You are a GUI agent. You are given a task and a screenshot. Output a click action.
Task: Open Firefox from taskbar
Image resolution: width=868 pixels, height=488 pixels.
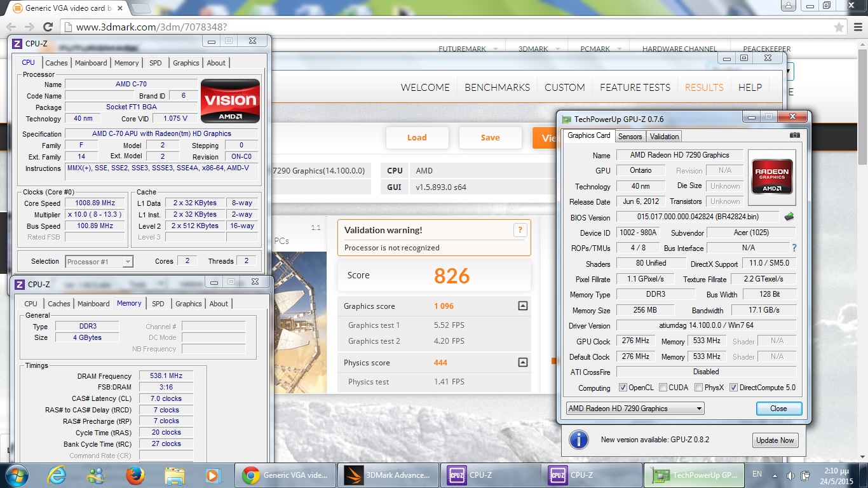pos(135,475)
